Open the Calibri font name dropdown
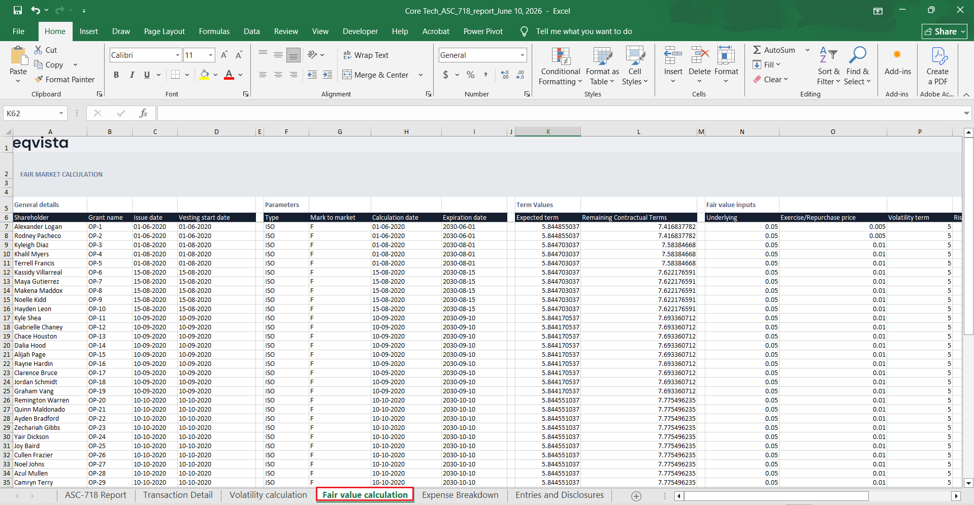The height and width of the screenshot is (505, 974). [x=177, y=55]
